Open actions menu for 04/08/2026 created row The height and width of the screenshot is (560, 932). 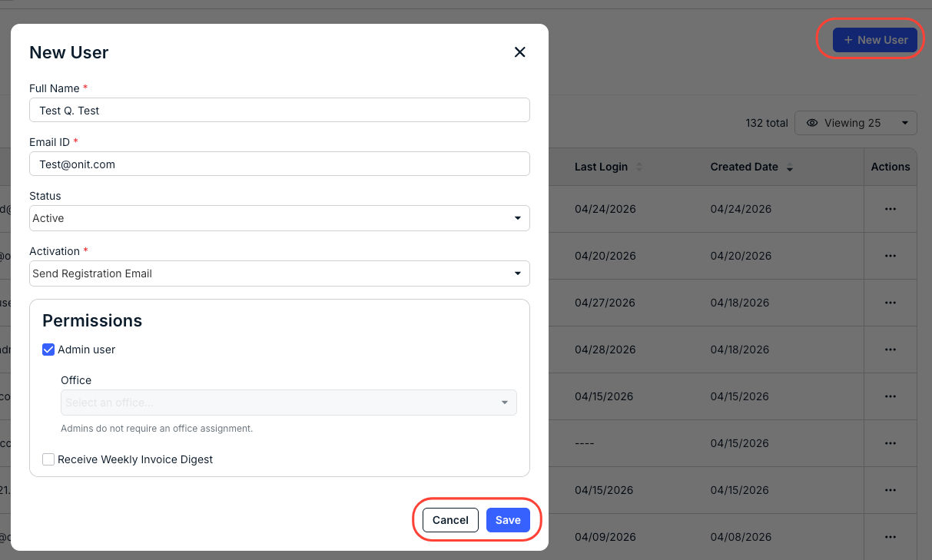[x=891, y=537]
